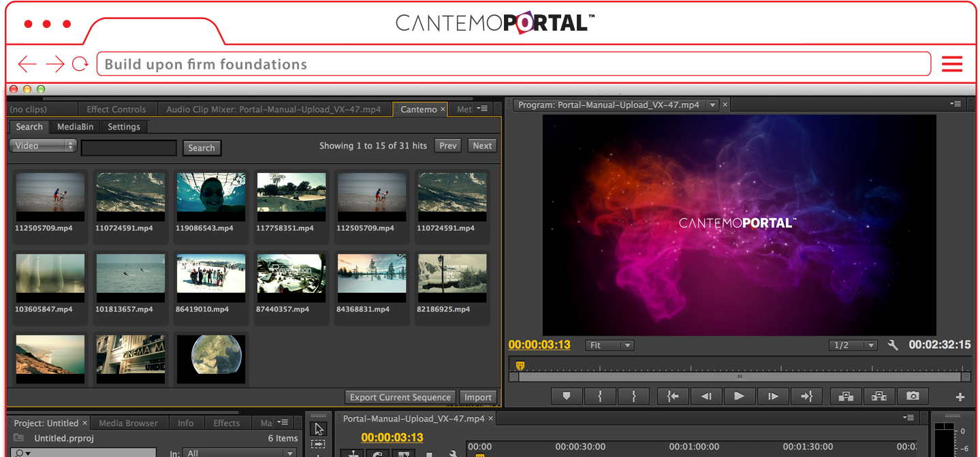Click Export Current Sequence button

coord(400,397)
